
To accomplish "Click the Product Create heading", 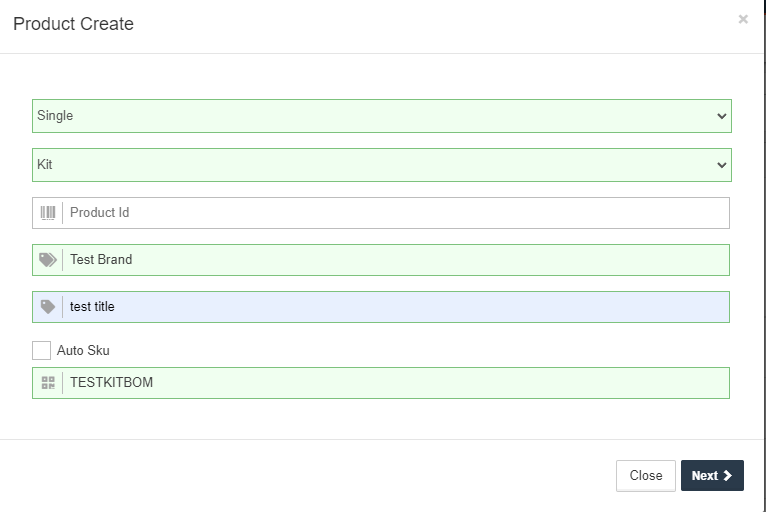I will [x=73, y=24].
